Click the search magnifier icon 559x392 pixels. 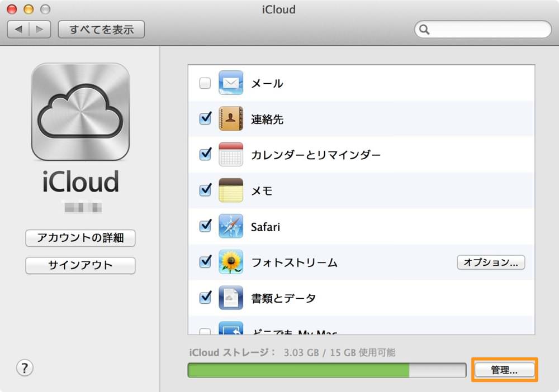tap(424, 30)
